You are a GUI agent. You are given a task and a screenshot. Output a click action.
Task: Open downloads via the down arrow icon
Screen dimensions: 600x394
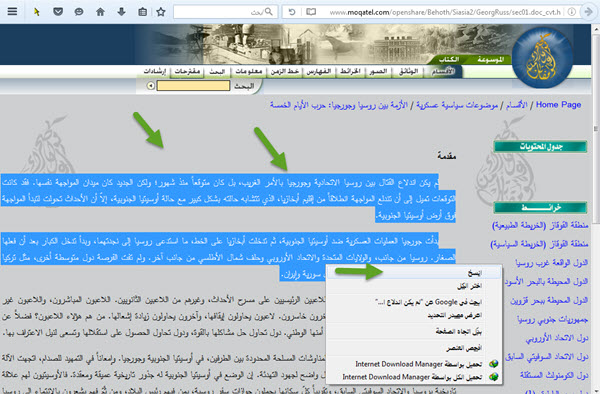(121, 11)
